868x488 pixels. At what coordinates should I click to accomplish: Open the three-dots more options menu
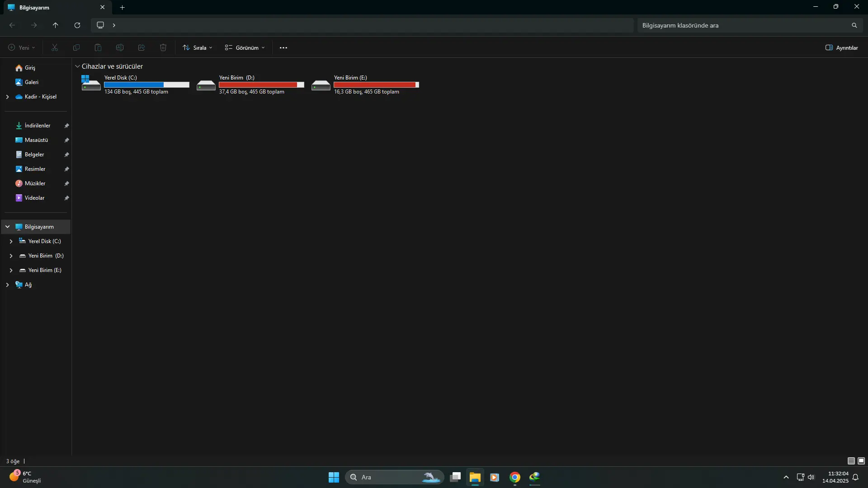click(x=283, y=47)
